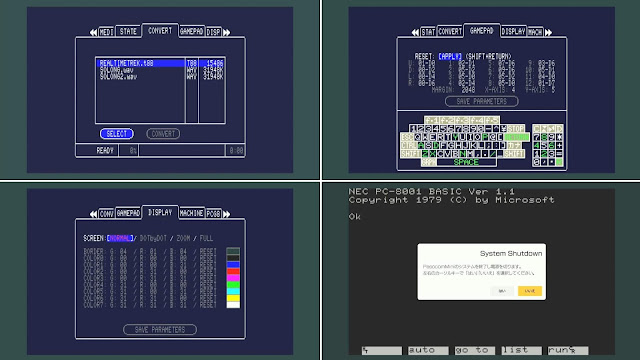Click RESET on the BORDER color row
This screenshot has width=640, height=360.
[x=208, y=251]
